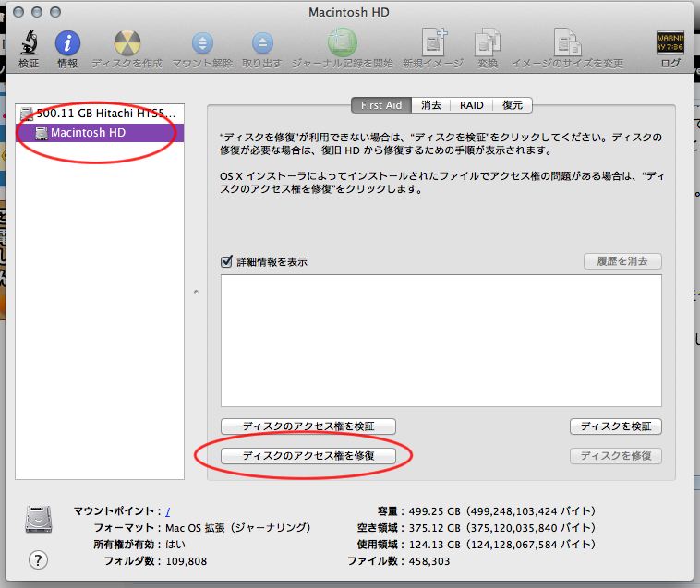Select the Macintosh HD volume
This screenshot has height=588, width=700.
100,133
